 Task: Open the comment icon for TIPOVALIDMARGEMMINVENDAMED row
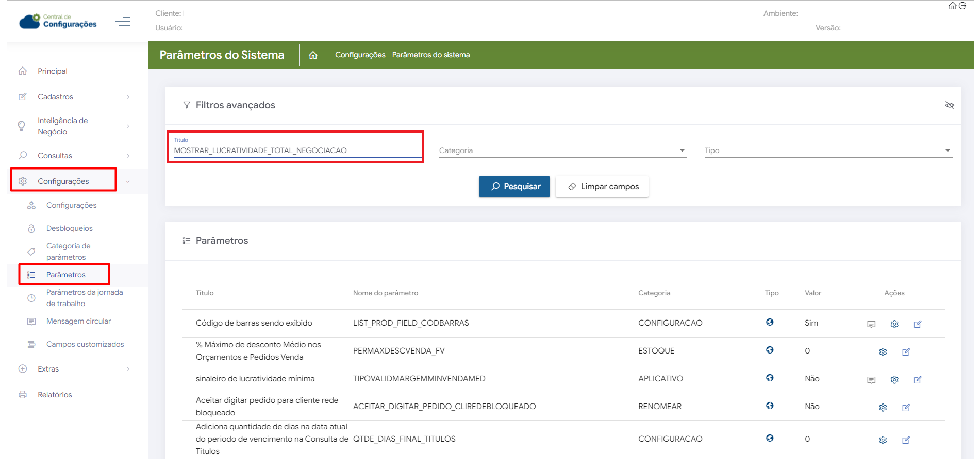(871, 380)
